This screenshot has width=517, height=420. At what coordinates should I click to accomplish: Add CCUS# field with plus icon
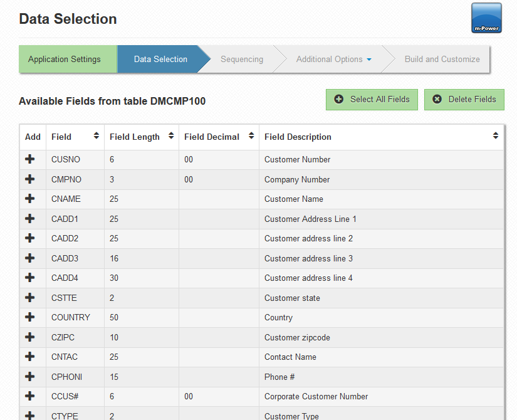(x=29, y=396)
